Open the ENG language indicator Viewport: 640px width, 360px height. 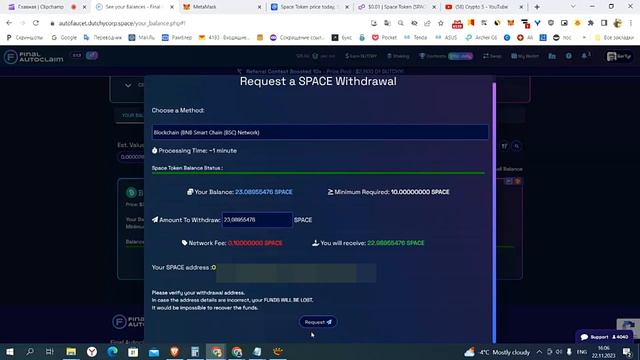(x=582, y=351)
